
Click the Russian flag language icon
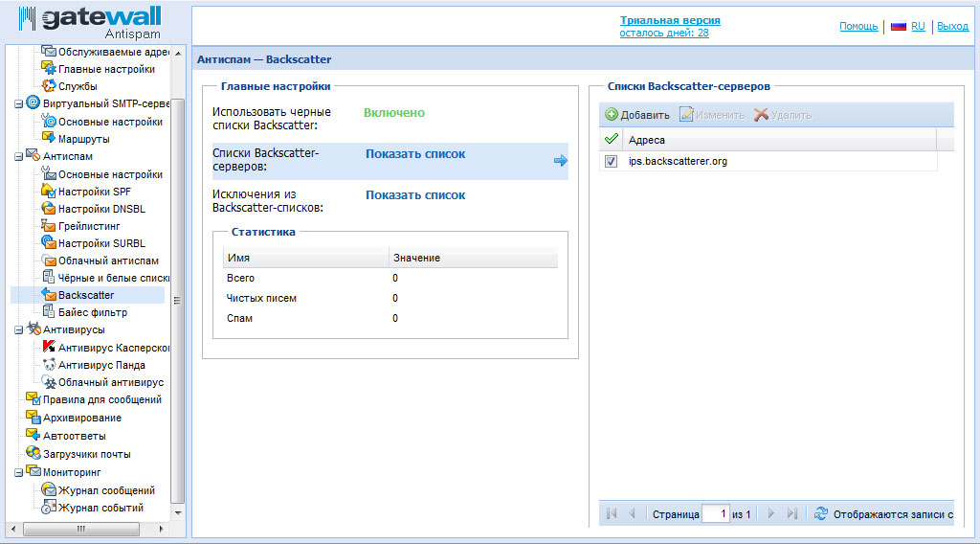(x=898, y=26)
